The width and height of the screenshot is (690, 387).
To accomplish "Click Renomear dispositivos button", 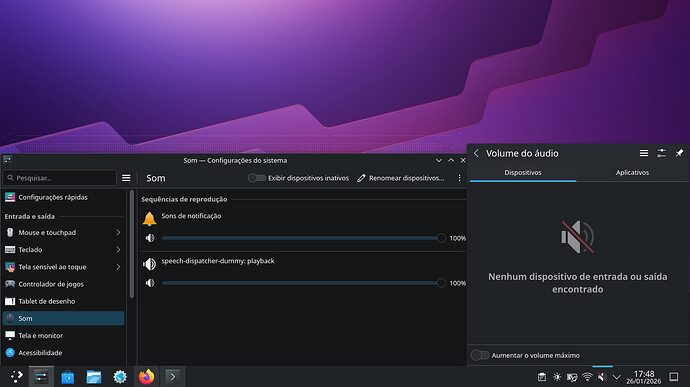I will click(400, 178).
